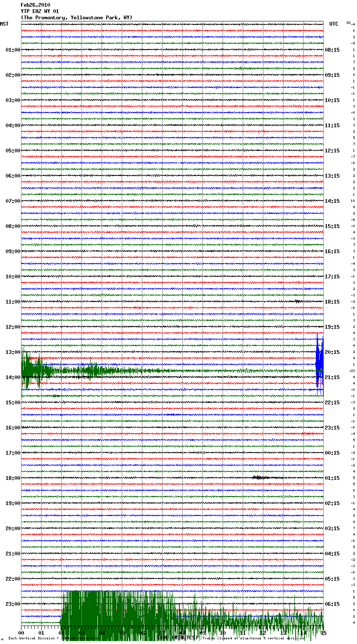The image size is (357, 644).
Task: Click the 08:15 UTC time label
Action: (332, 50)
